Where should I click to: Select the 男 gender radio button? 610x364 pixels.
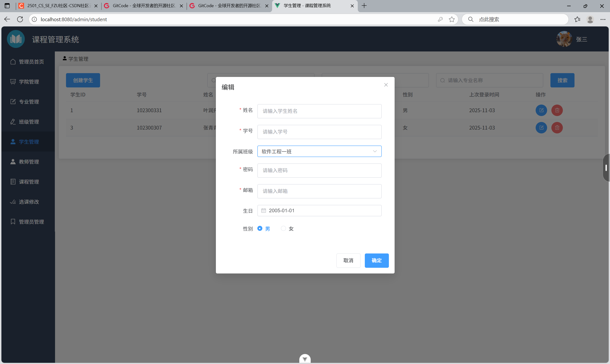[260, 229]
